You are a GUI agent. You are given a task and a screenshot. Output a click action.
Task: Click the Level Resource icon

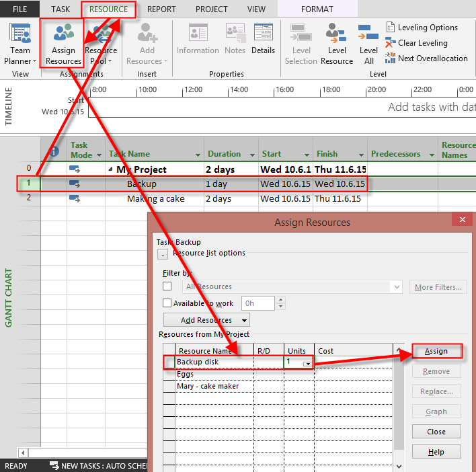(x=336, y=44)
